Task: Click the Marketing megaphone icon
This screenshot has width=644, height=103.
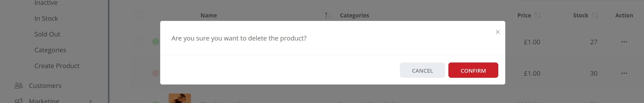Action: click(x=19, y=101)
